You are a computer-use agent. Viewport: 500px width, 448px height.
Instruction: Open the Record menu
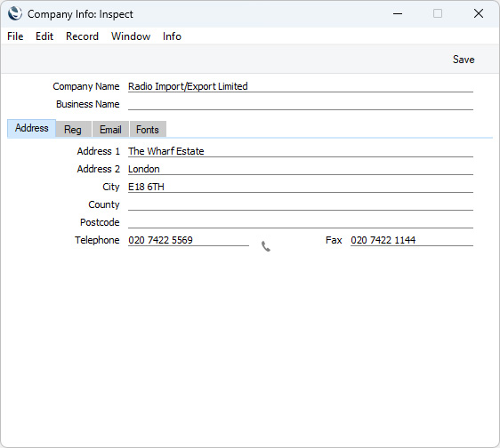click(82, 36)
